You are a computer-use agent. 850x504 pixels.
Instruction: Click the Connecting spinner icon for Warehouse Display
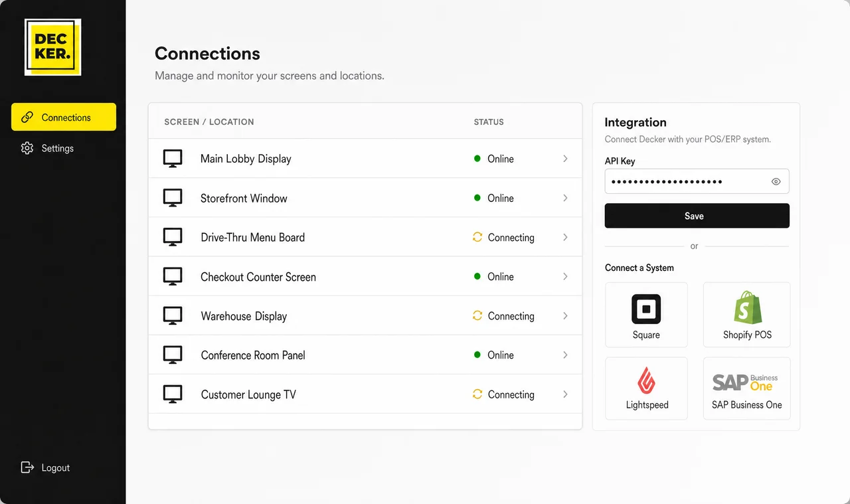(477, 316)
